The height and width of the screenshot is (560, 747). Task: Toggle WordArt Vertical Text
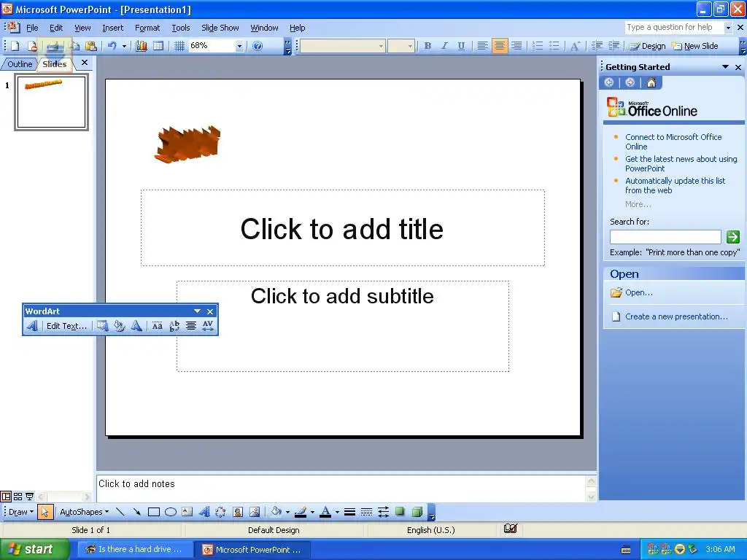(174, 326)
